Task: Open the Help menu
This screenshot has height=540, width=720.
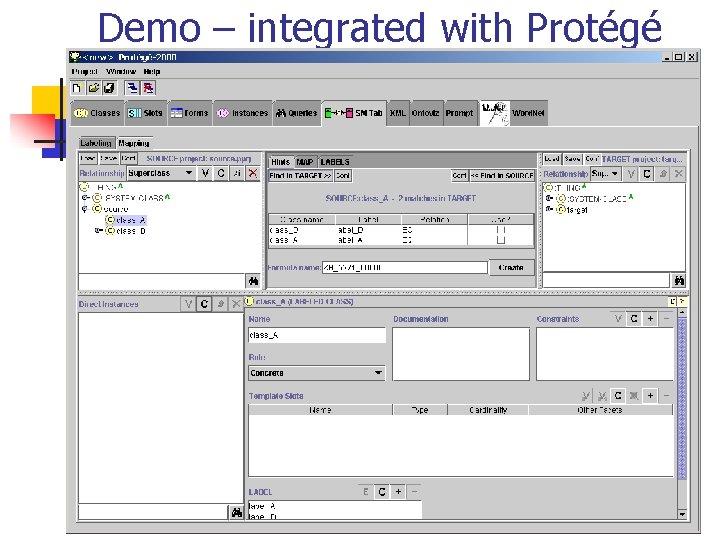Action: point(152,72)
